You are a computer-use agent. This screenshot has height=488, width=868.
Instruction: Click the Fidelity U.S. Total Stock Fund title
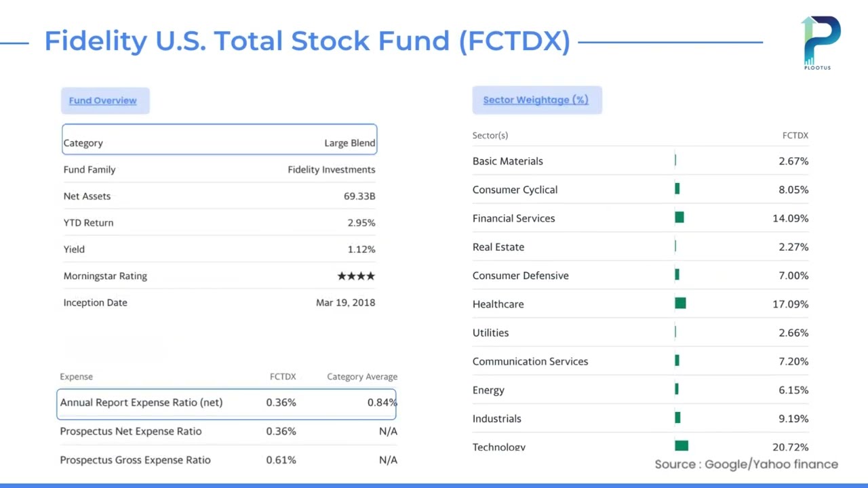[x=307, y=41]
